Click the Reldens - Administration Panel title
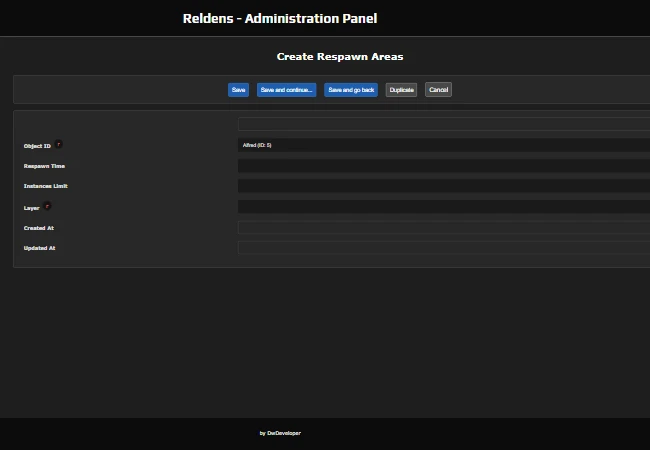This screenshot has height=450, width=650. [280, 19]
